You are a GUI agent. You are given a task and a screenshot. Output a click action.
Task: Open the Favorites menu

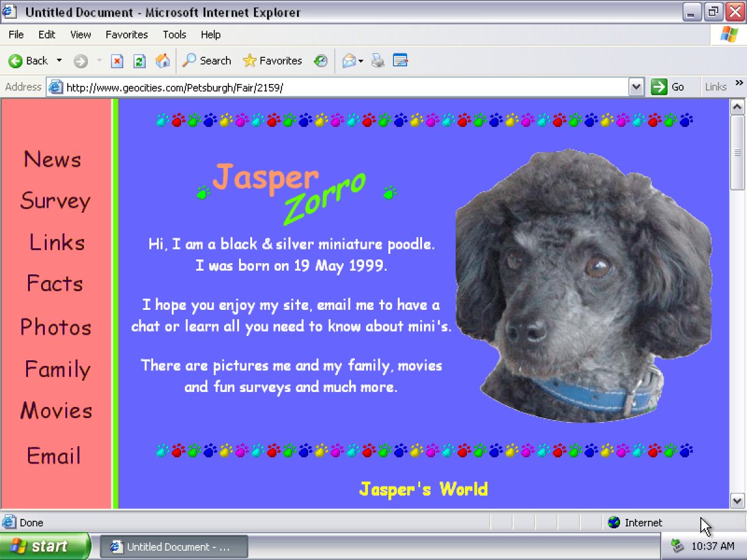coord(126,35)
